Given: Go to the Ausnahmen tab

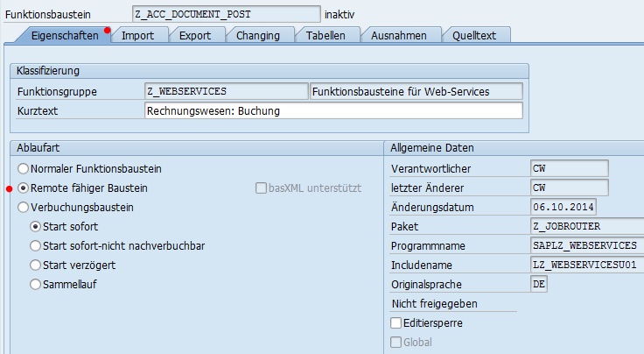Looking at the screenshot, I should click(398, 35).
